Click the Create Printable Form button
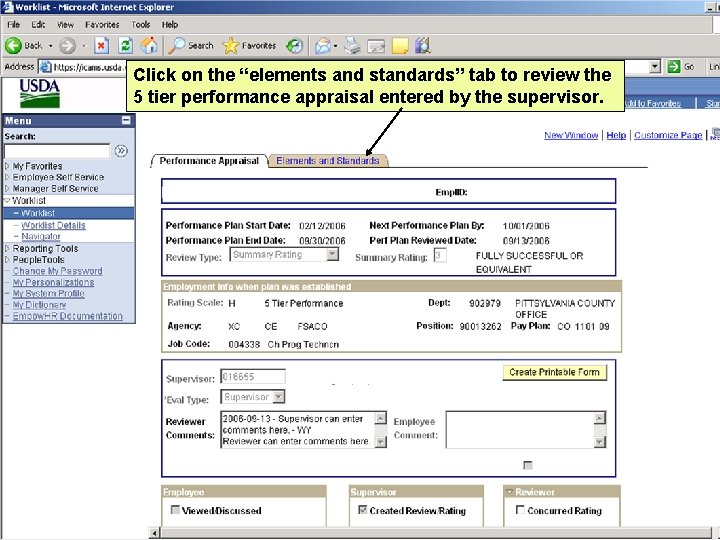Image resolution: width=720 pixels, height=540 pixels. (x=555, y=372)
